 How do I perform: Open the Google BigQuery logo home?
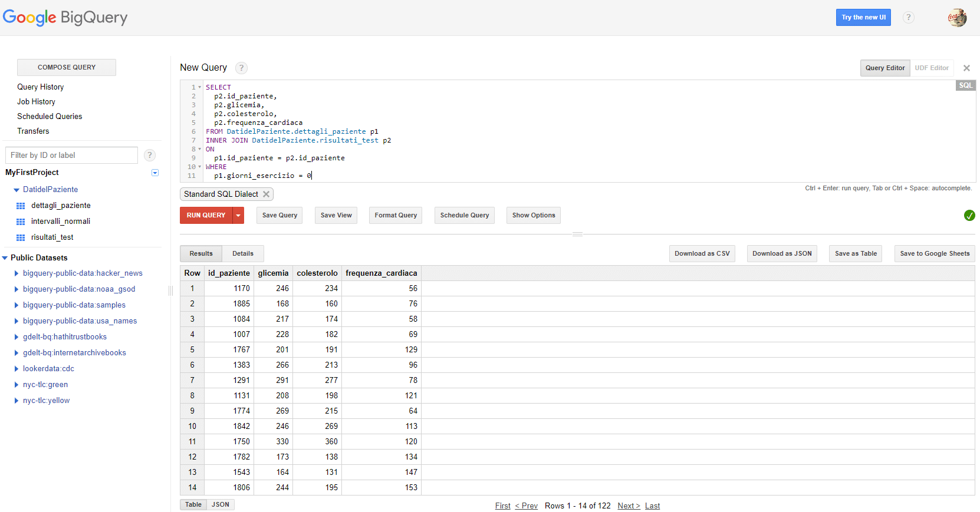point(65,18)
